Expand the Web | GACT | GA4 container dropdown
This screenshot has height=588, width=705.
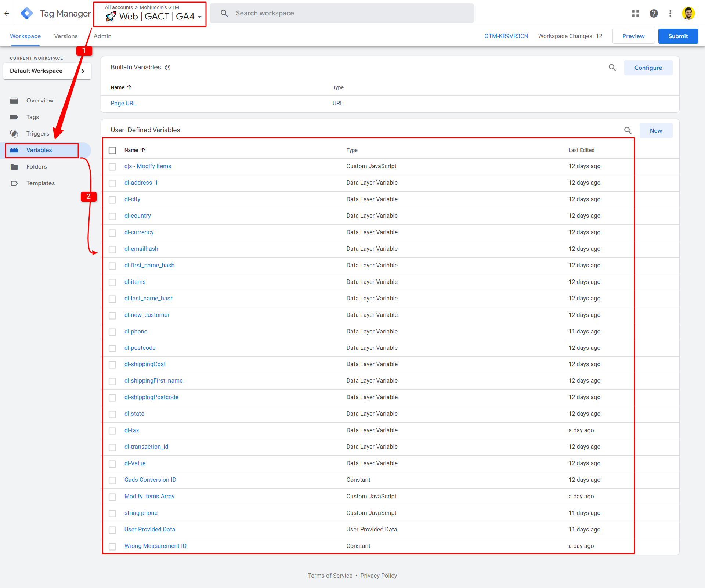coord(199,17)
